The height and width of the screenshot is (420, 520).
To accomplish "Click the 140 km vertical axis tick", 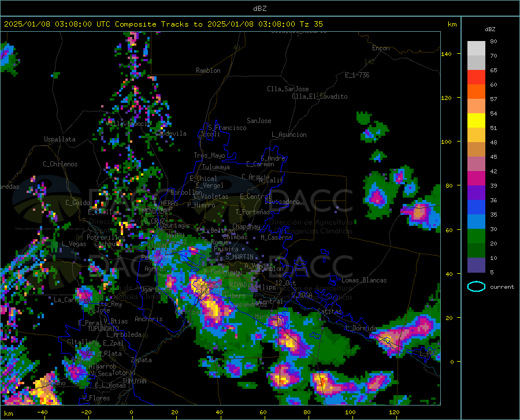I will coord(446,54).
